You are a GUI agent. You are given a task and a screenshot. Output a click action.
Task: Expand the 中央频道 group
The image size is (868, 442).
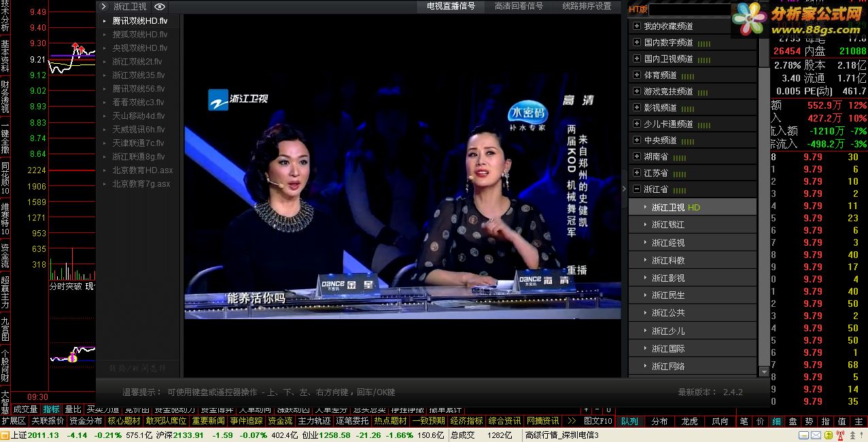(637, 140)
